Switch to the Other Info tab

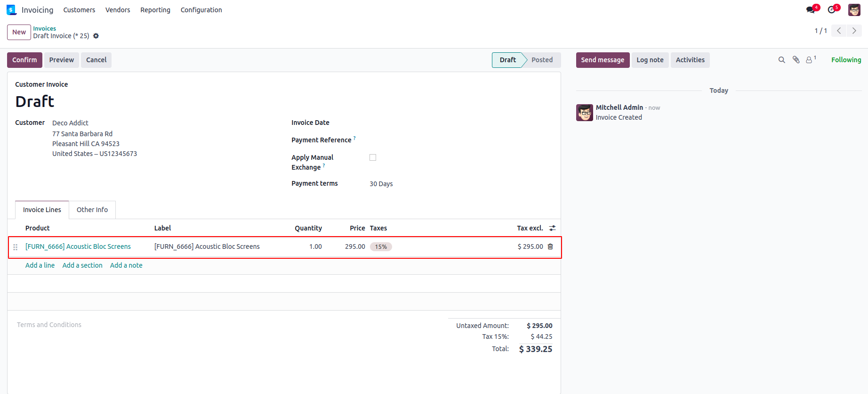[x=92, y=210]
